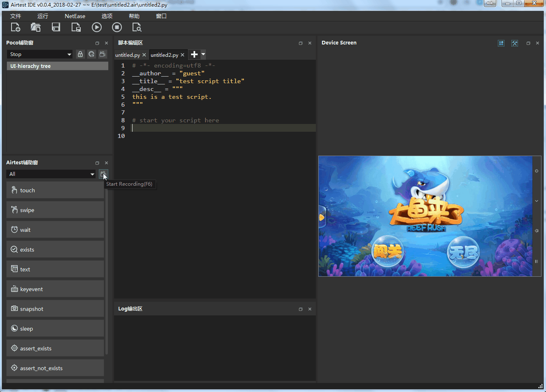Close the untitled2.py tab

click(182, 55)
